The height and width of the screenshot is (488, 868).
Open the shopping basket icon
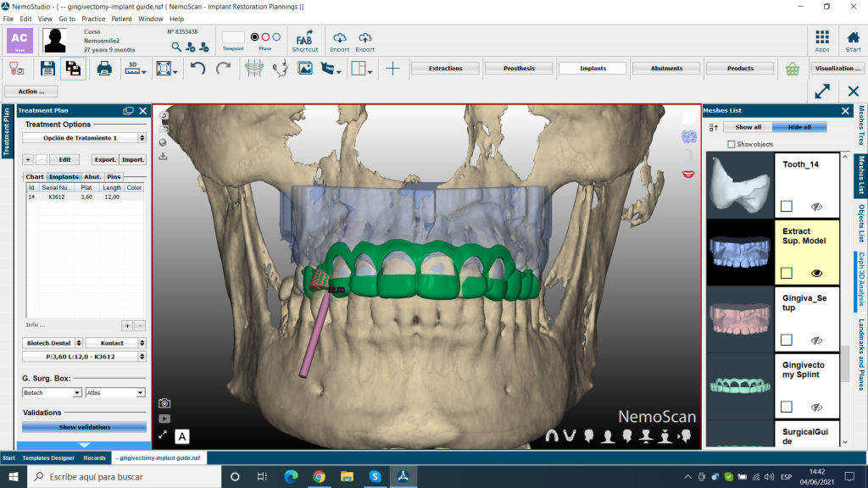(x=793, y=69)
